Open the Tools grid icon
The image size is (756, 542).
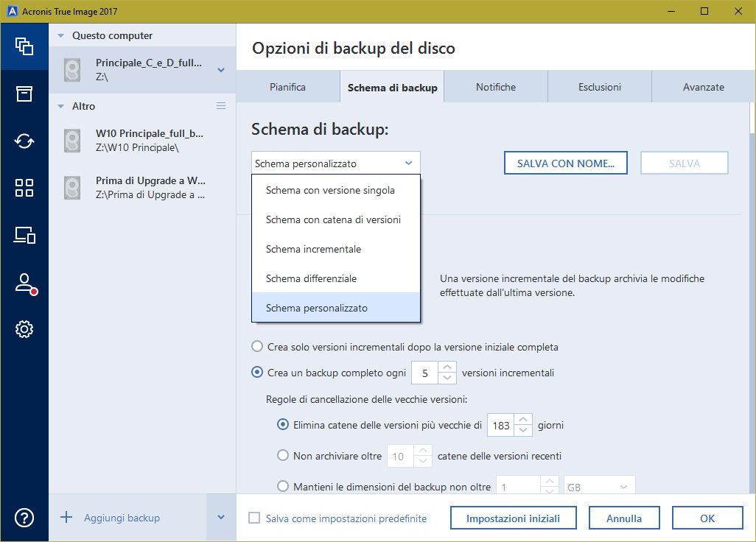click(x=24, y=188)
